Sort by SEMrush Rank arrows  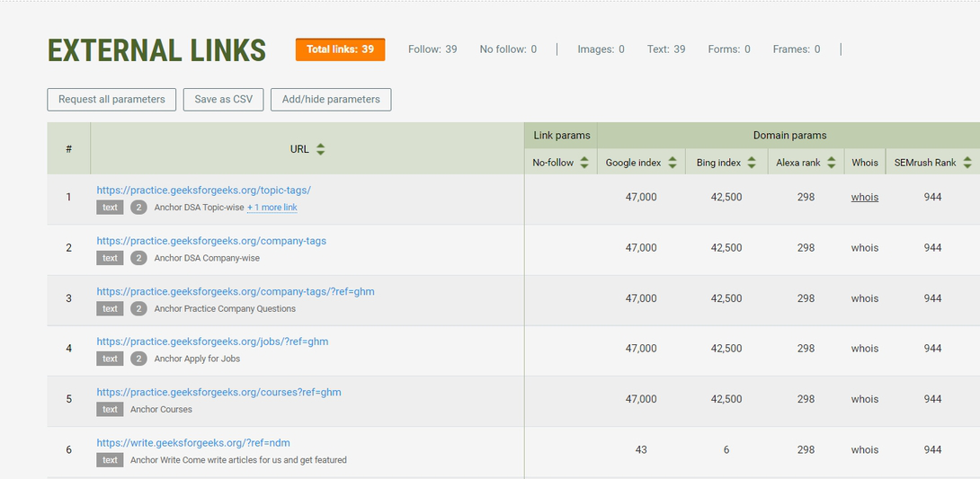[x=967, y=163]
